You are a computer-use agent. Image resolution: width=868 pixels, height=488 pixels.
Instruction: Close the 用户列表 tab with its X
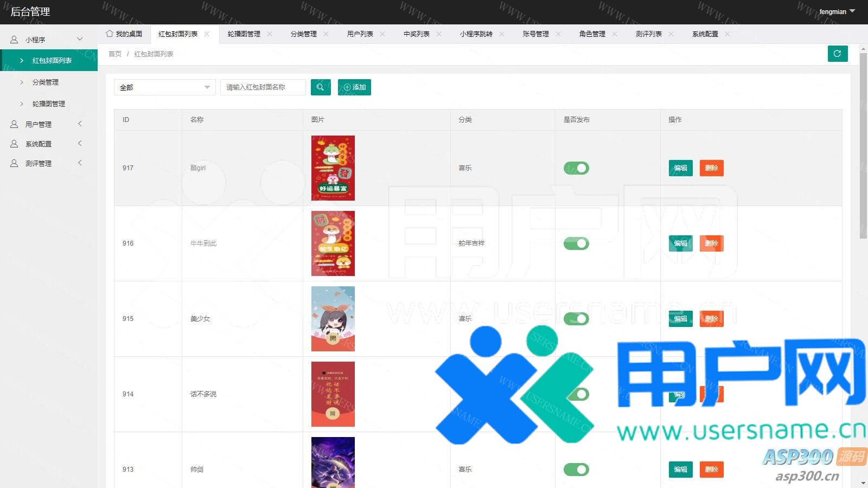click(382, 34)
